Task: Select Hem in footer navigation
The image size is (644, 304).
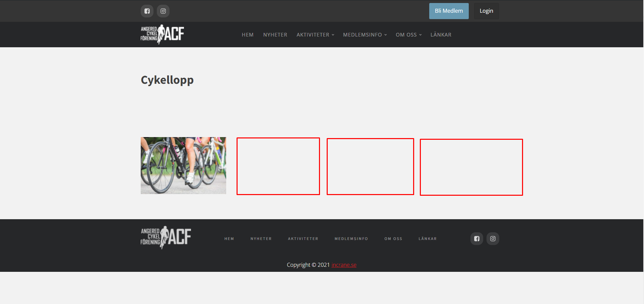Action: pos(229,239)
